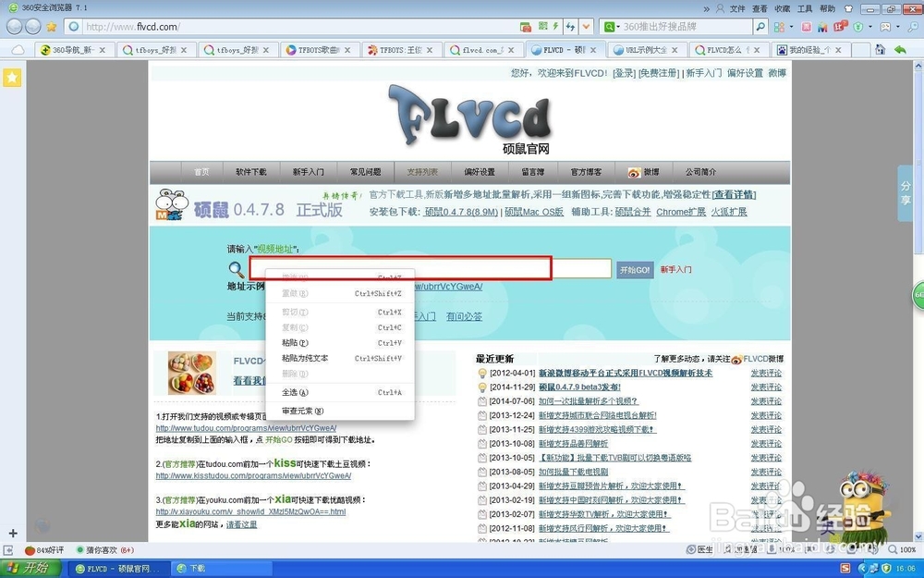Click the orange dropdown arrow in address bar
Image resolution: width=924 pixels, height=578 pixels.
coord(586,27)
